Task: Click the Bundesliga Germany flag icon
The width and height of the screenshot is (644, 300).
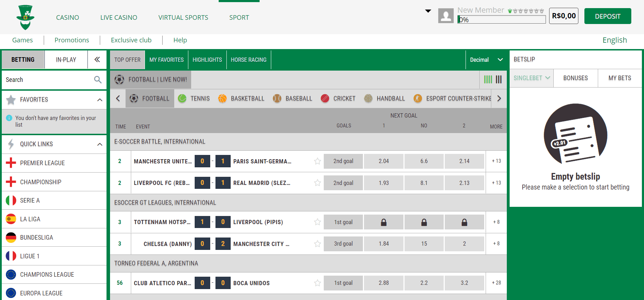Action: pos(11,238)
